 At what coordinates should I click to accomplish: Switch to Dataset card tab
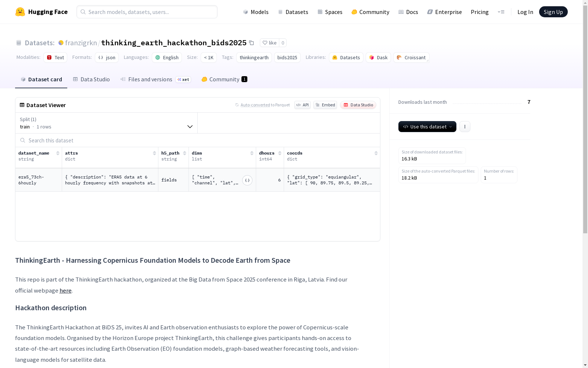pyautogui.click(x=41, y=79)
